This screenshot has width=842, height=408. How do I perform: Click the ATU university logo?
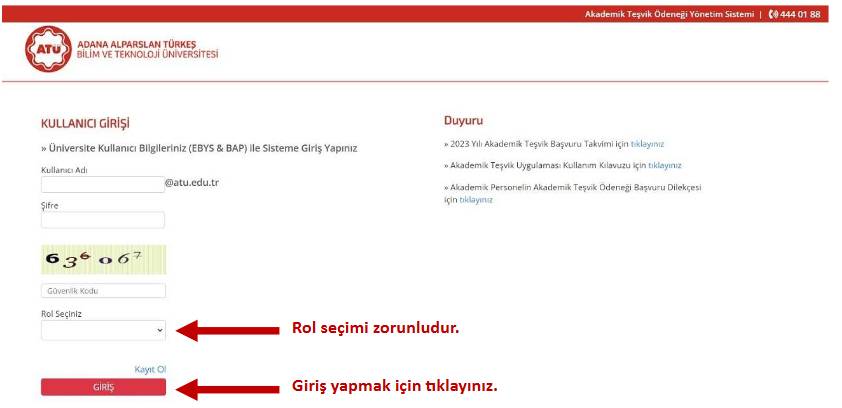coord(48,49)
